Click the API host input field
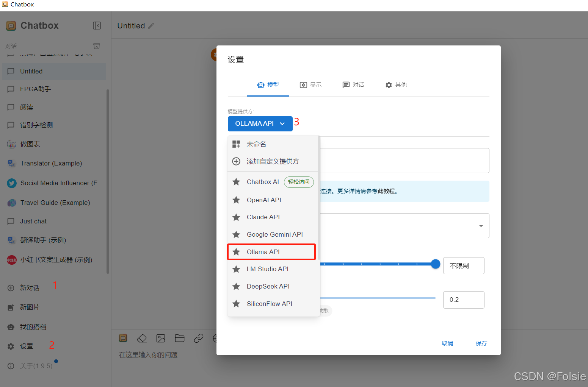588x387 pixels. pos(405,161)
